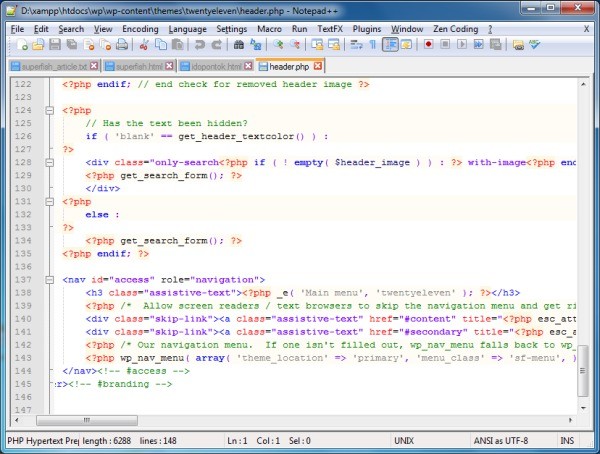
Task: Click the vertical scrollbar down arrow
Action: point(583,408)
